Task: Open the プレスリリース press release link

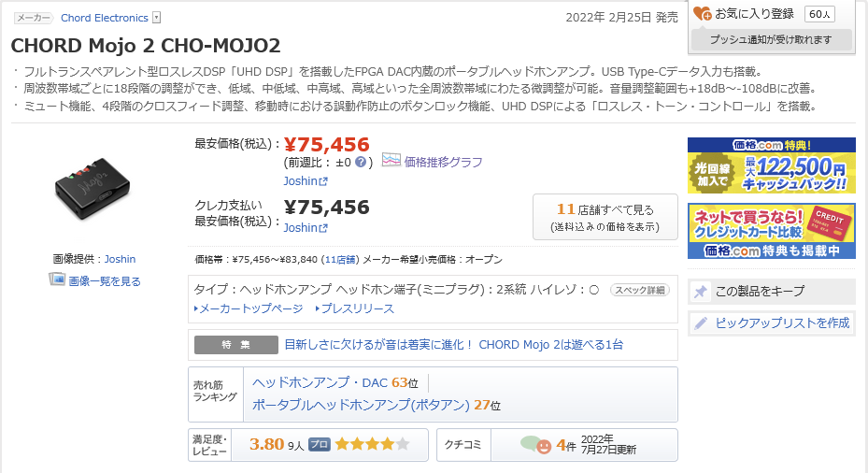Action: [358, 308]
